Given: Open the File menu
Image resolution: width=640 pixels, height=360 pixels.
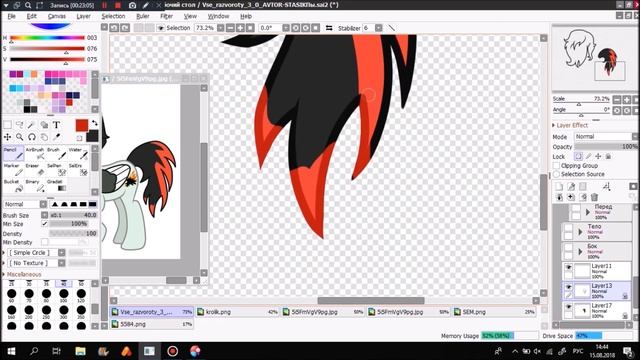Looking at the screenshot, I should pos(11,16).
